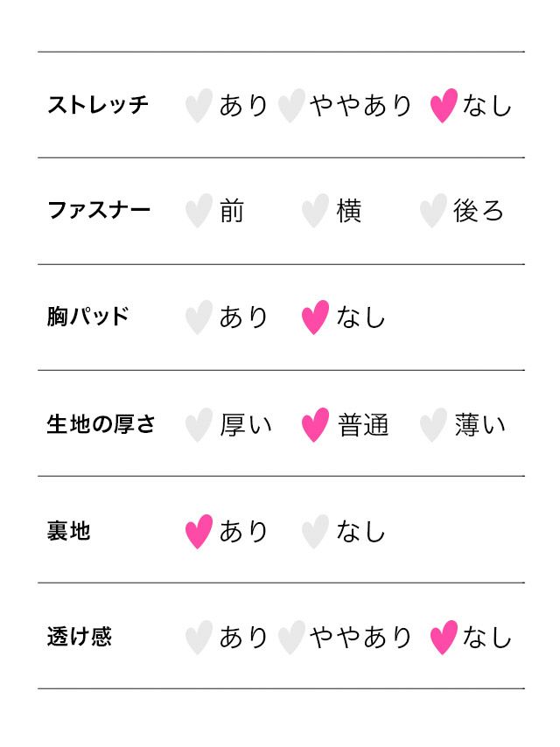
Task: Click the ストレッチ row label
Action: click(x=98, y=105)
